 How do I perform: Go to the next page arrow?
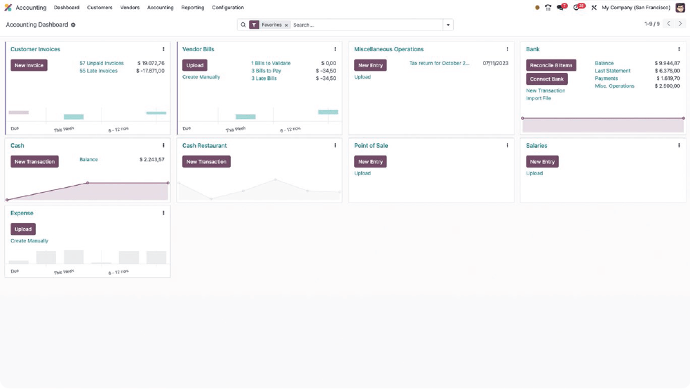pos(680,24)
